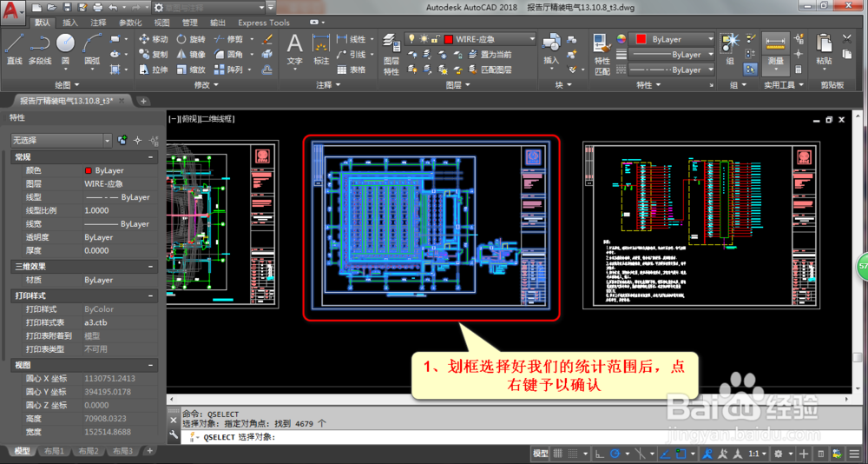
Task: Switch to the 视图 ribbon tab
Action: tap(161, 23)
